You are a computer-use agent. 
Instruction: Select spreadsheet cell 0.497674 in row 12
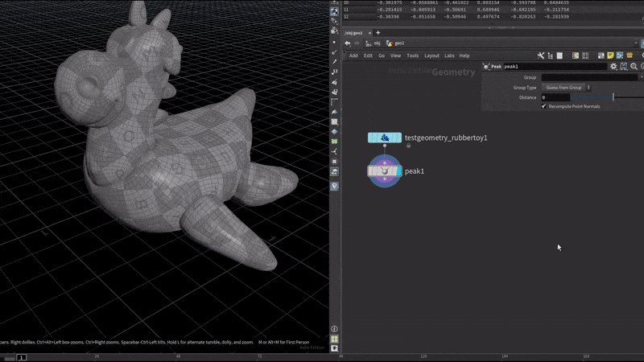pyautogui.click(x=488, y=17)
